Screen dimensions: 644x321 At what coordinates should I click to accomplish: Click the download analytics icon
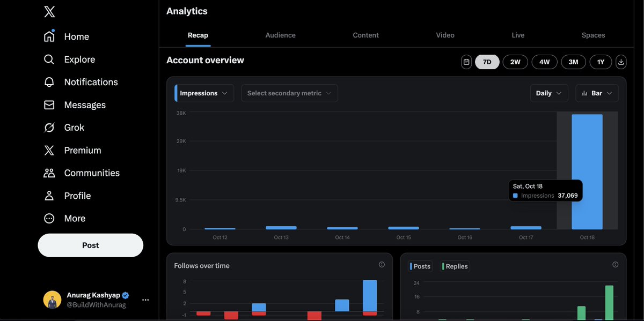[621, 62]
